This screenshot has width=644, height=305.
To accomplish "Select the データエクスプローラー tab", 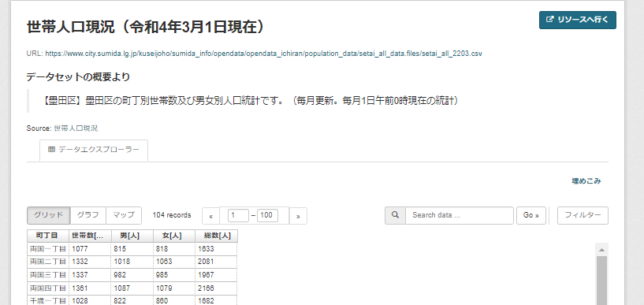I will point(94,151).
